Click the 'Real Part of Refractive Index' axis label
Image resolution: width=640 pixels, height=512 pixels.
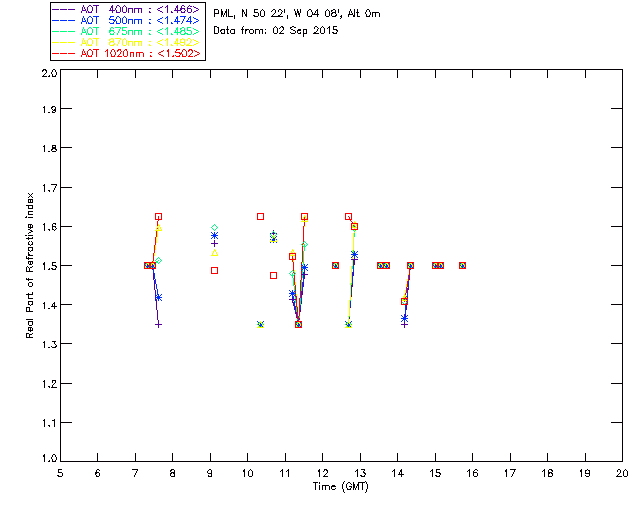(x=30, y=266)
